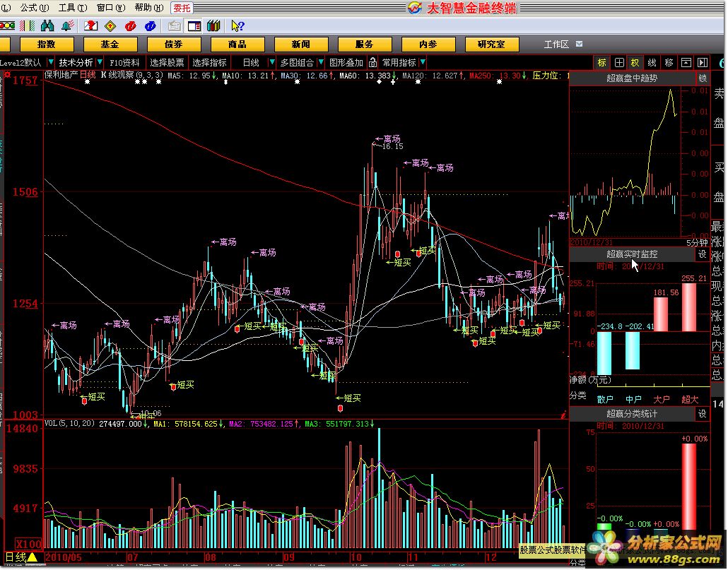Viewport: 728px width, 570px height.
Task: Click the 5分钟 label under mini chart
Action: [x=697, y=242]
